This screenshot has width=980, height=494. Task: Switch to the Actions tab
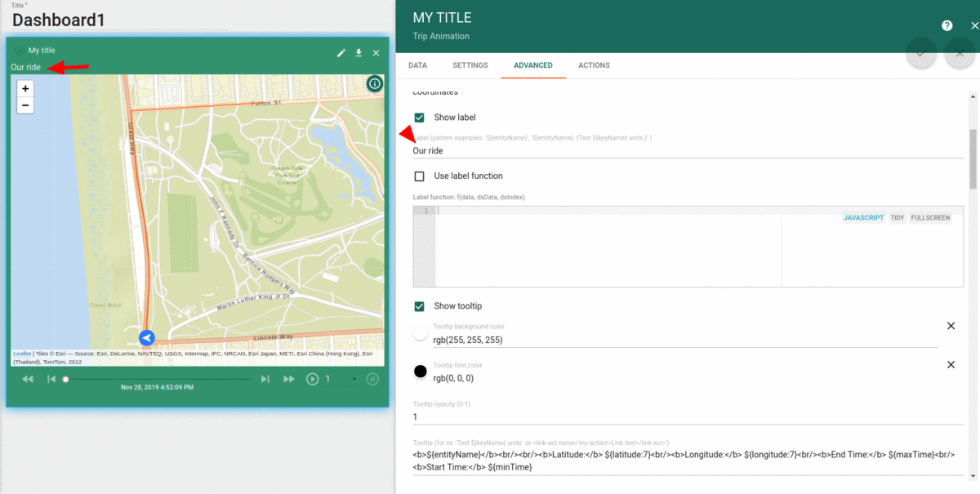(594, 65)
